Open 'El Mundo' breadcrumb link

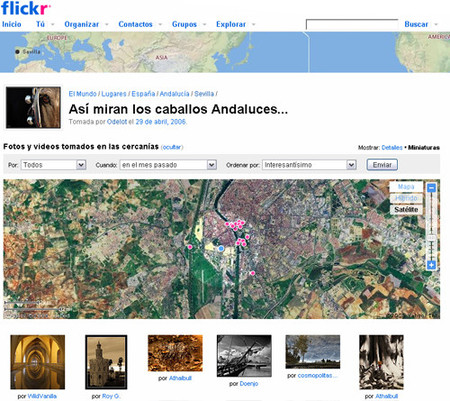point(82,94)
